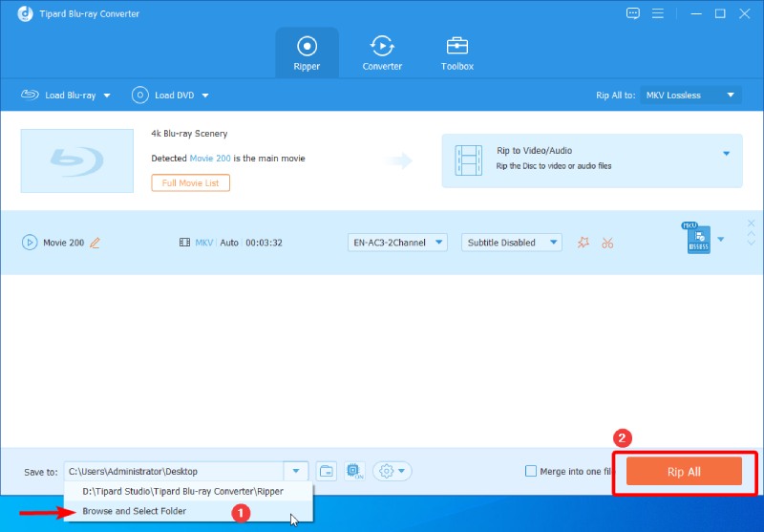Image resolution: width=764 pixels, height=532 pixels.
Task: Select D:\Tipard Studio Ripper folder path
Action: coord(188,491)
